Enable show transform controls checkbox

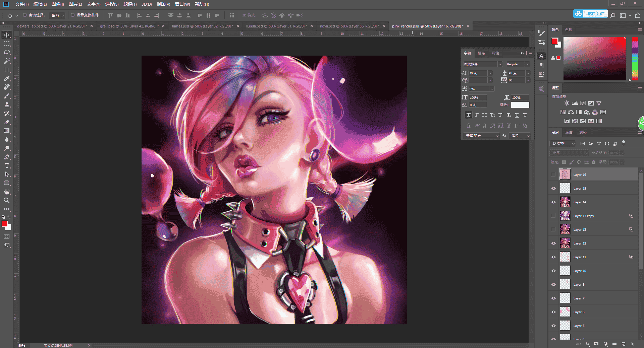point(73,15)
